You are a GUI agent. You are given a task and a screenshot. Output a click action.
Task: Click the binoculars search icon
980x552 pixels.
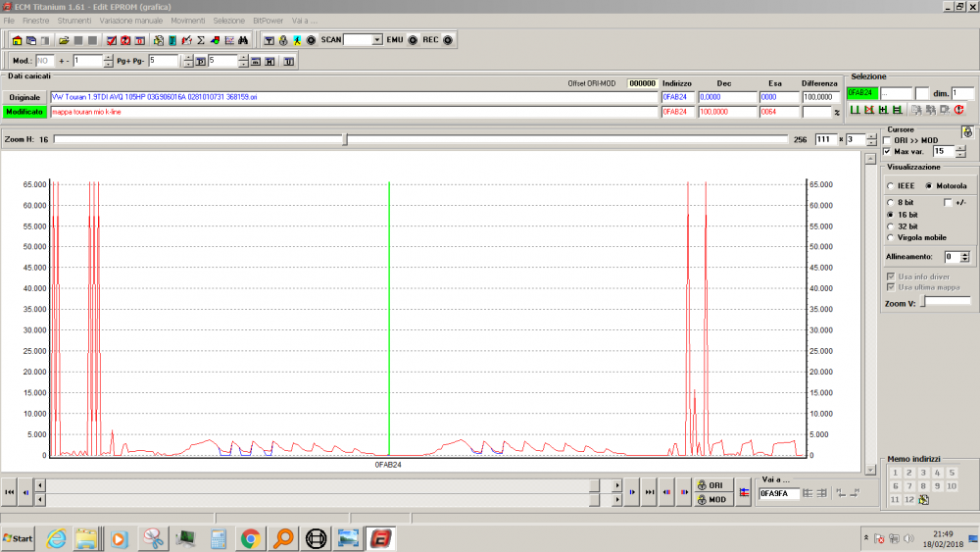pyautogui.click(x=243, y=40)
